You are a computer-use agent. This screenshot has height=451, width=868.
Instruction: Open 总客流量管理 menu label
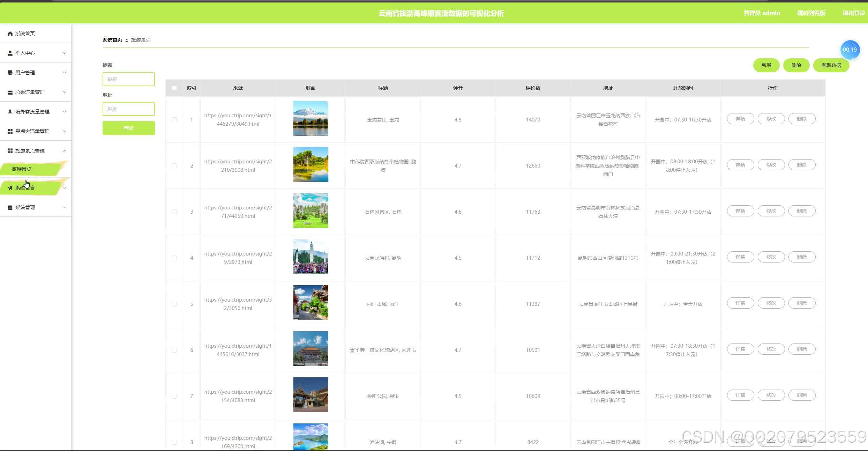(x=30, y=92)
